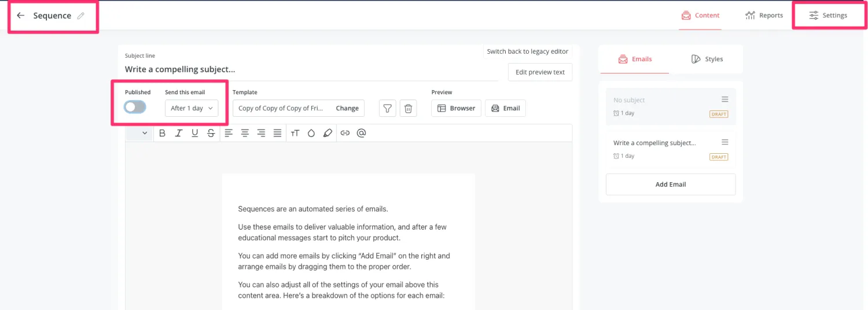Screen dimensions: 868x310
Task: Apply strikethrough formatting
Action: (211, 133)
